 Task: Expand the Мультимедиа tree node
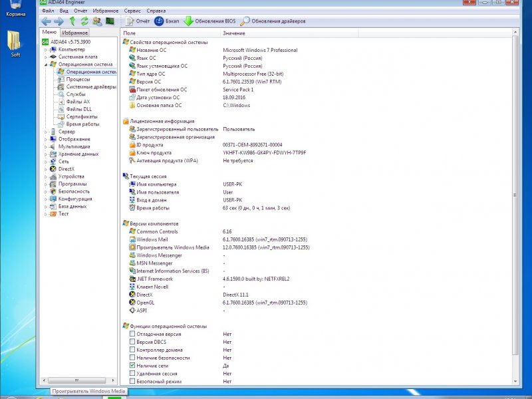[x=46, y=146]
